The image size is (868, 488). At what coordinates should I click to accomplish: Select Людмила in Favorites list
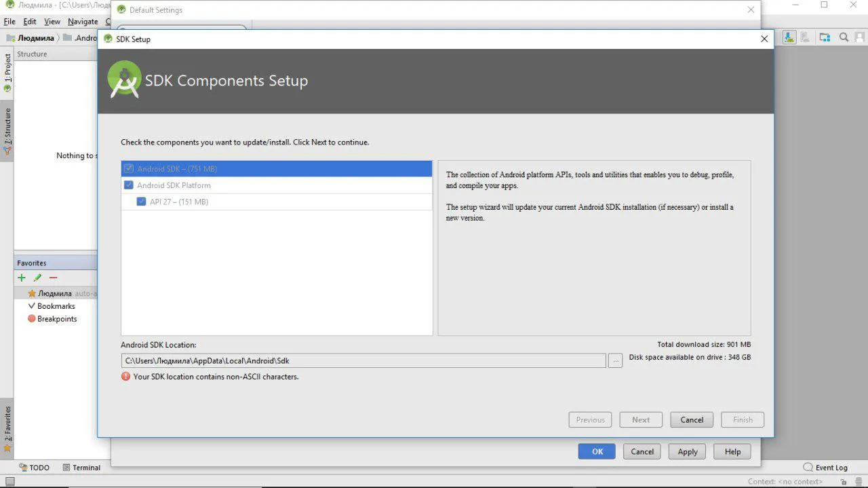click(54, 293)
